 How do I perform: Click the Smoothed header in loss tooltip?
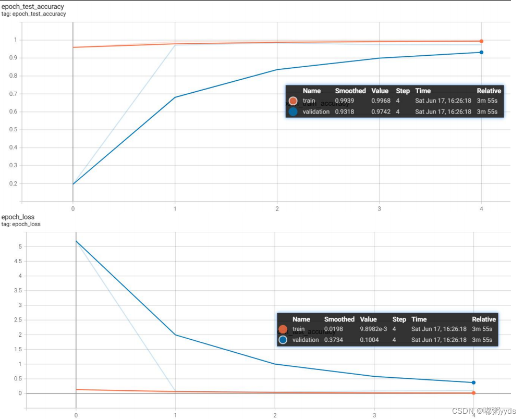coord(339,319)
